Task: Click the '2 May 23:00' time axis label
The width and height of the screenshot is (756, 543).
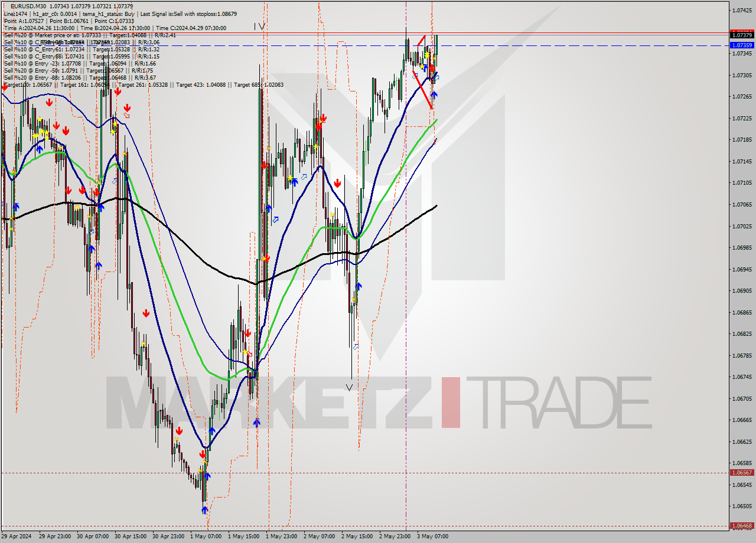Action: coord(394,537)
